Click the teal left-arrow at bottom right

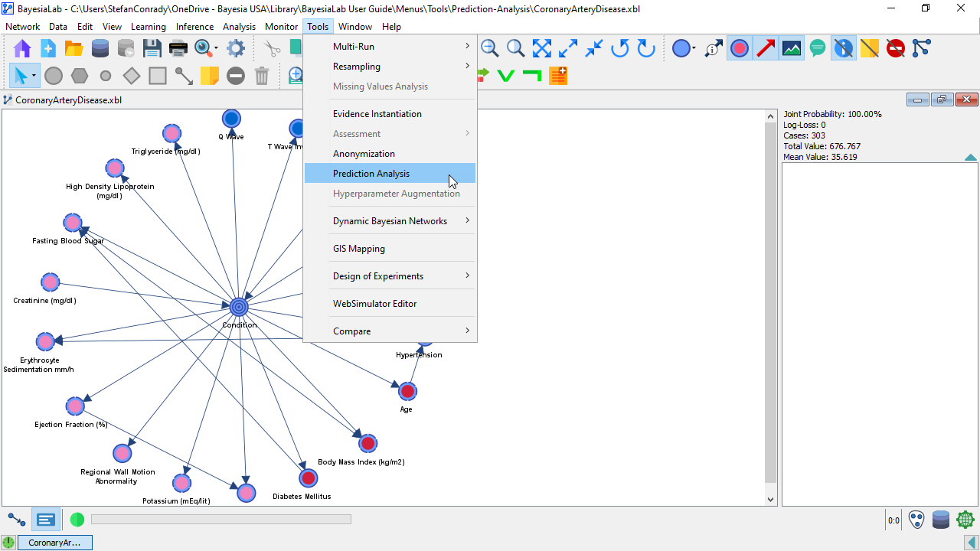coord(971,543)
